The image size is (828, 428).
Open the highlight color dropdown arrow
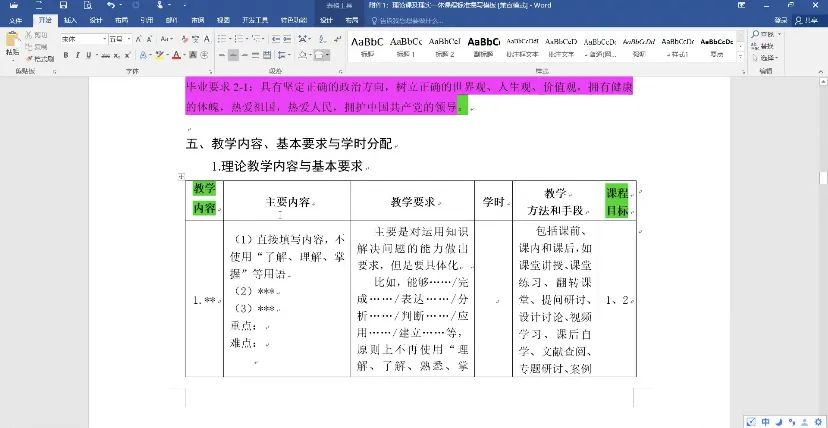coord(167,55)
